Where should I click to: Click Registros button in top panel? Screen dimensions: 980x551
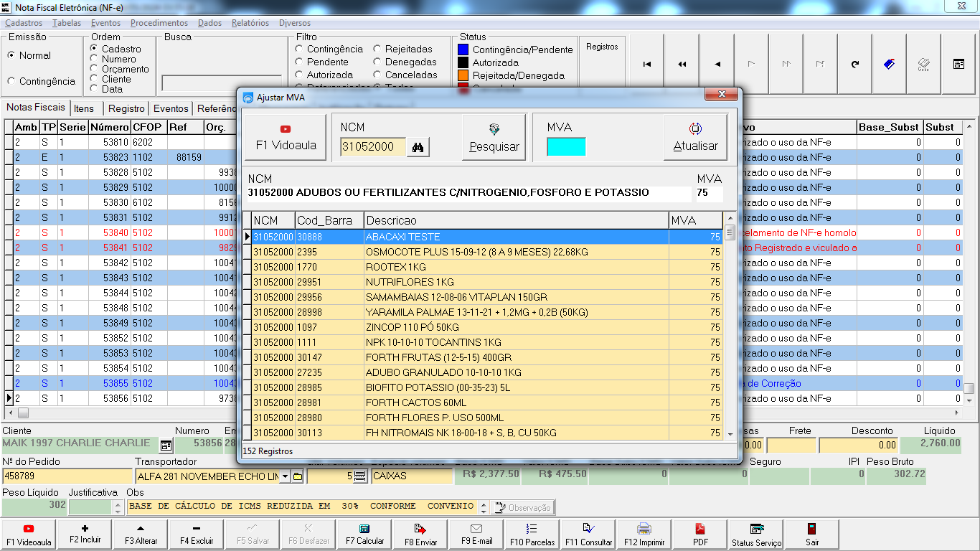[602, 47]
